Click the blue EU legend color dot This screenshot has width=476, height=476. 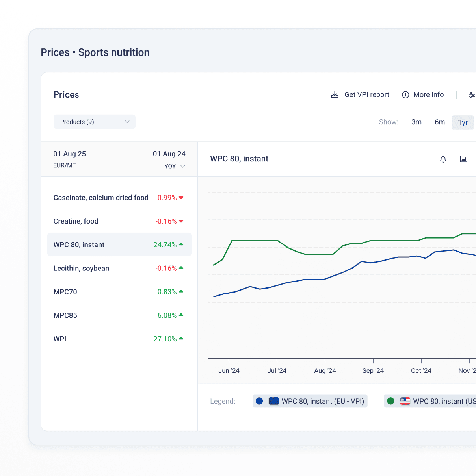[x=259, y=401]
